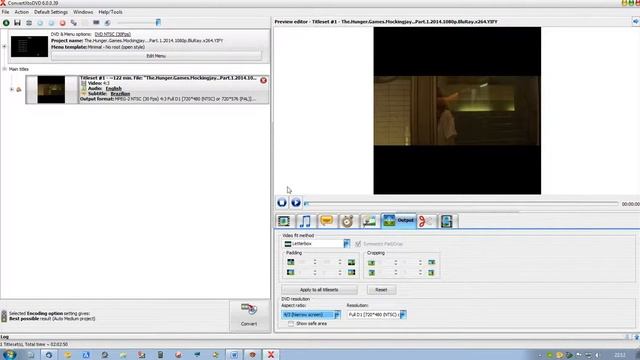
Task: Click the first top-row Cropping stepper arrows
Action: tap(396, 262)
